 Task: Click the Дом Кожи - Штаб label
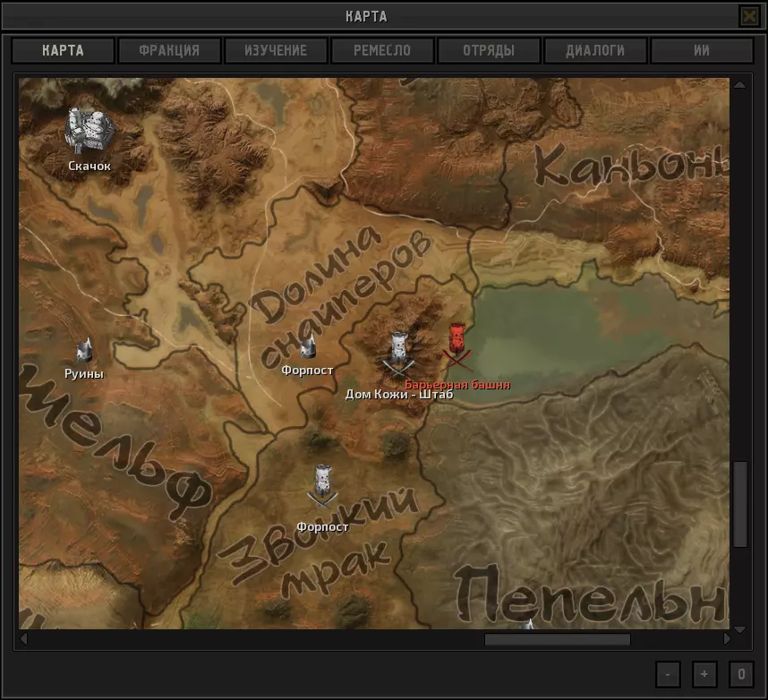point(399,395)
